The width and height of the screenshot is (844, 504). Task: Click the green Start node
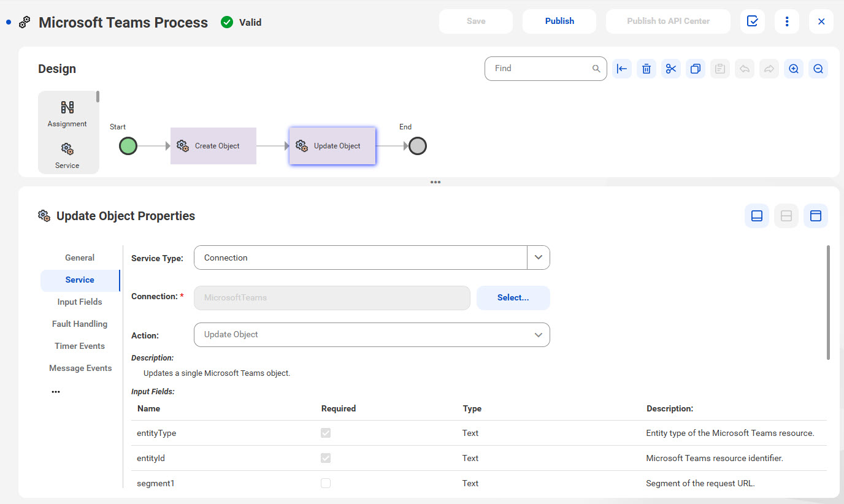[128, 146]
